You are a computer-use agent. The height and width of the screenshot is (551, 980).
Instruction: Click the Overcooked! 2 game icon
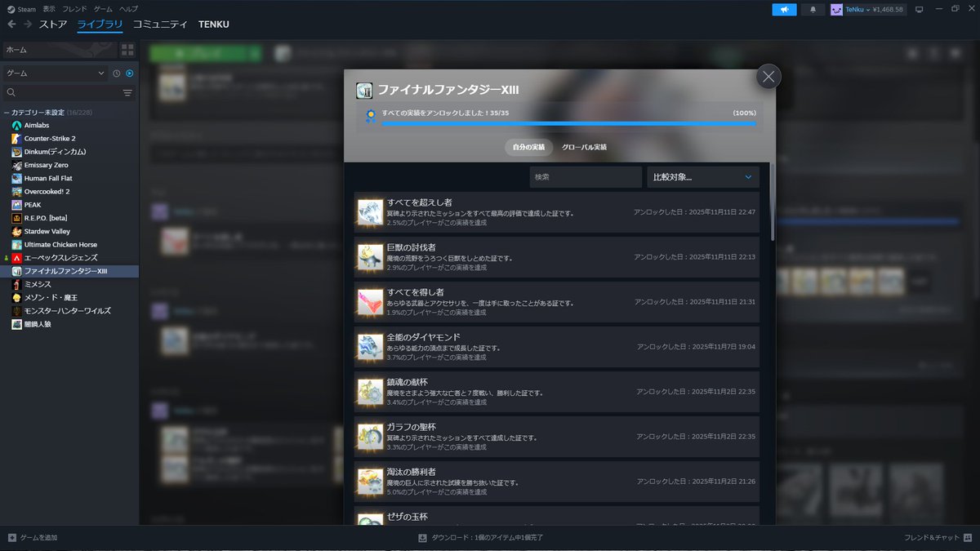click(16, 191)
